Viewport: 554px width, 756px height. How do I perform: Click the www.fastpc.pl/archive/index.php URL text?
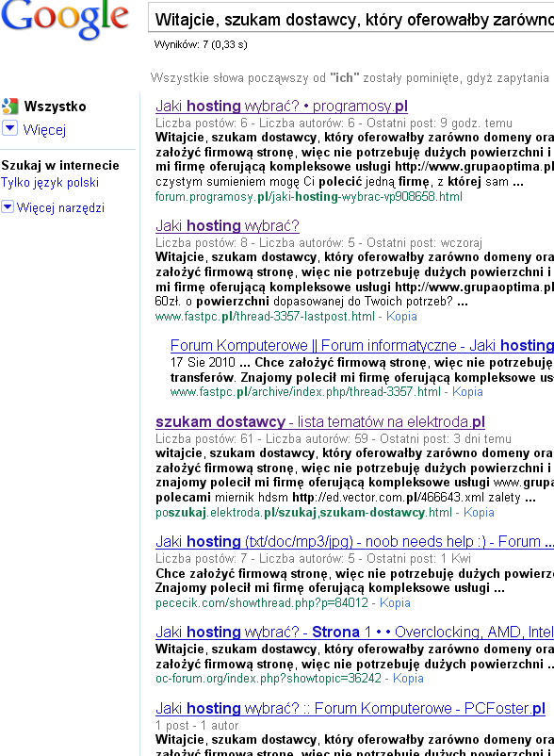click(x=305, y=391)
